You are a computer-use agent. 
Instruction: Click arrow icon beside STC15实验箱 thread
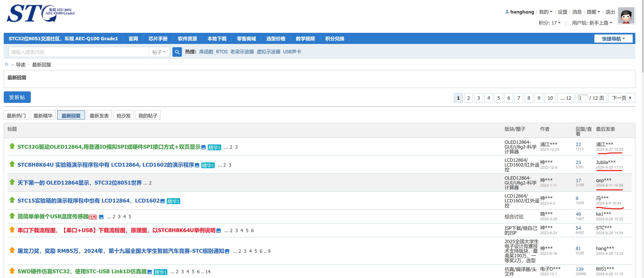click(12, 200)
